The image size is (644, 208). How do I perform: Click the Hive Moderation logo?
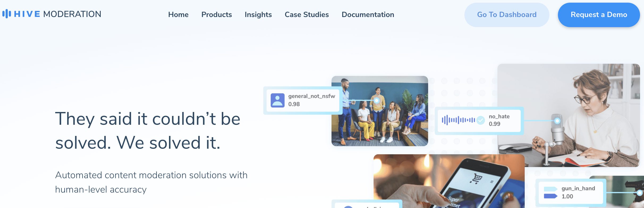52,14
